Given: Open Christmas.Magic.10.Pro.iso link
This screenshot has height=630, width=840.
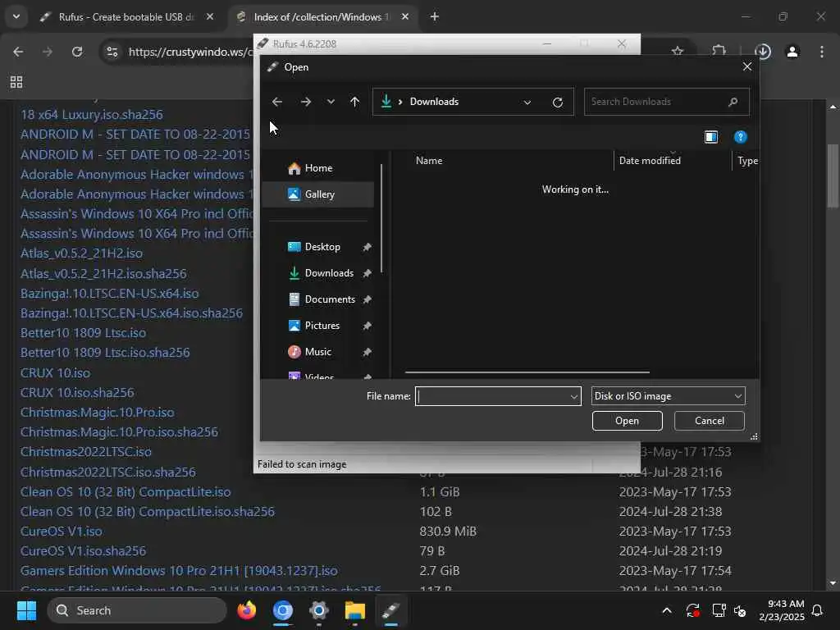Looking at the screenshot, I should [97, 413].
